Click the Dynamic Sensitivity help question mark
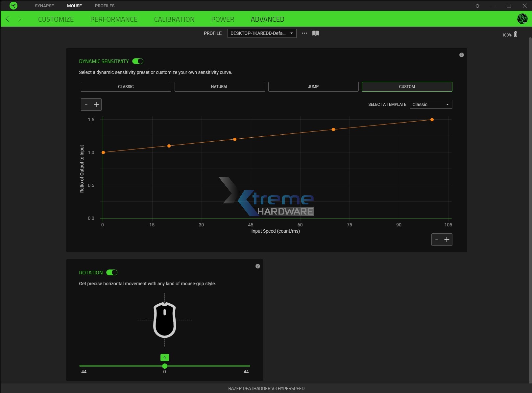Image resolution: width=532 pixels, height=393 pixels. click(461, 55)
